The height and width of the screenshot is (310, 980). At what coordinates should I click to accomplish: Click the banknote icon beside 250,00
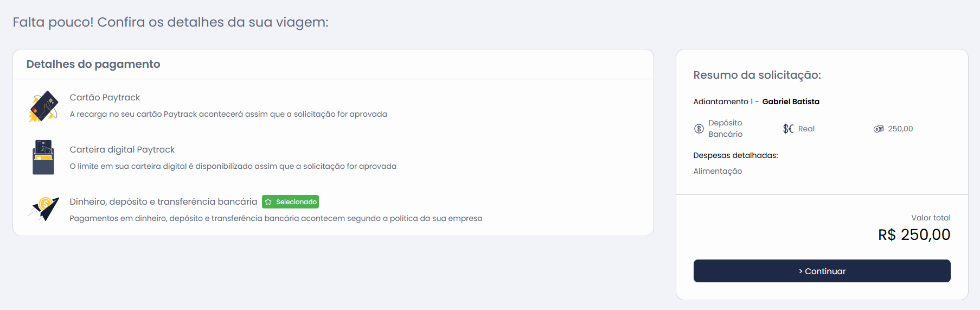[879, 129]
